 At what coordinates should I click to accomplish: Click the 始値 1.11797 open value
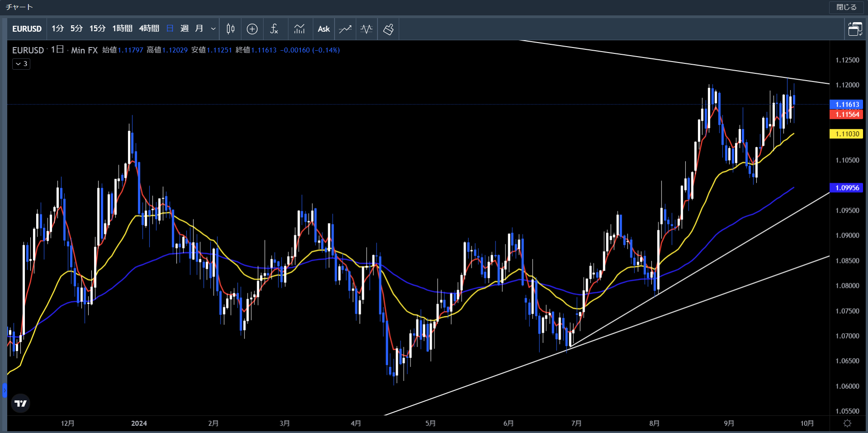123,50
